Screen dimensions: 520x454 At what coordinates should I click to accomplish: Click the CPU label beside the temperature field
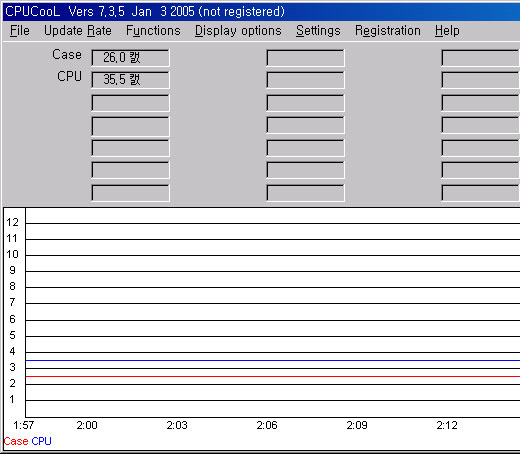click(69, 76)
